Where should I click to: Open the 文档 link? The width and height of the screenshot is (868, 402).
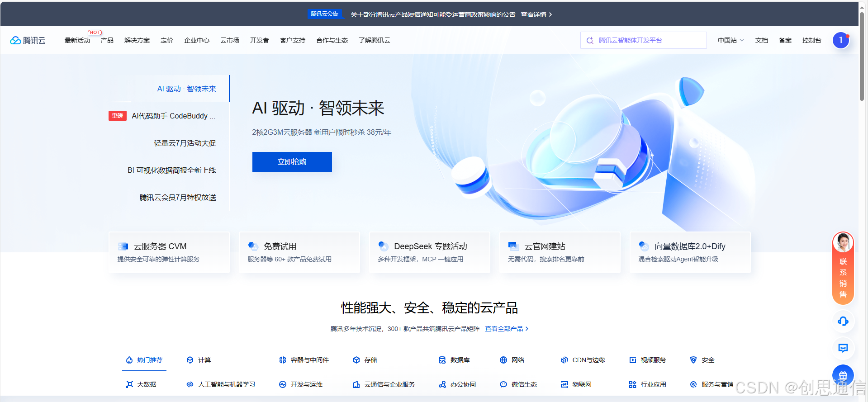click(x=762, y=40)
